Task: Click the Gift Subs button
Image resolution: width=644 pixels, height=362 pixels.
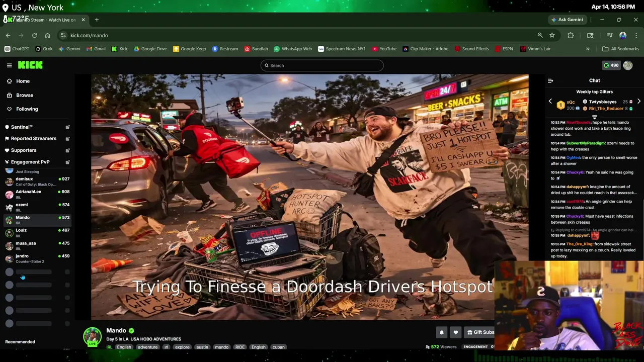Action: 480,332
